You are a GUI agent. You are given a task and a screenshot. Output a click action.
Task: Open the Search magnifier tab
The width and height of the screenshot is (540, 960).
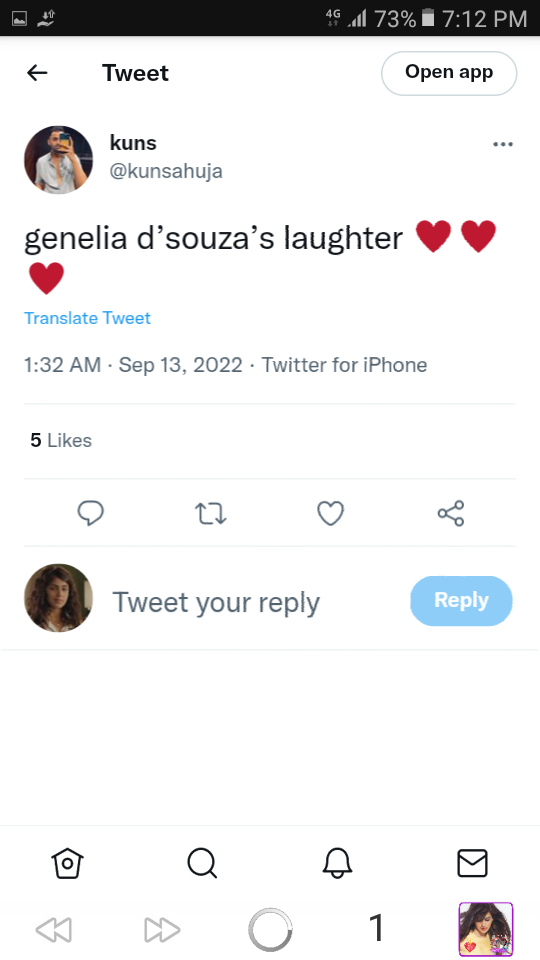coord(202,864)
